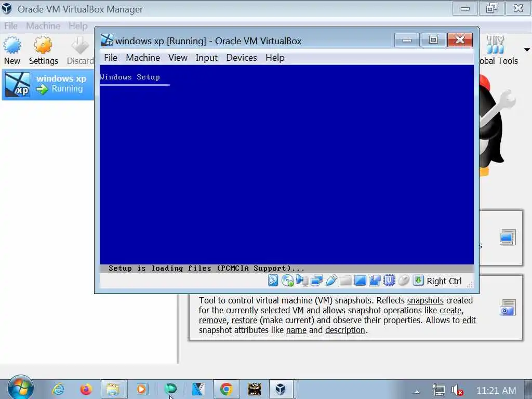
Task: Follow the 'remove' link in snapshot description
Action: [212, 320]
